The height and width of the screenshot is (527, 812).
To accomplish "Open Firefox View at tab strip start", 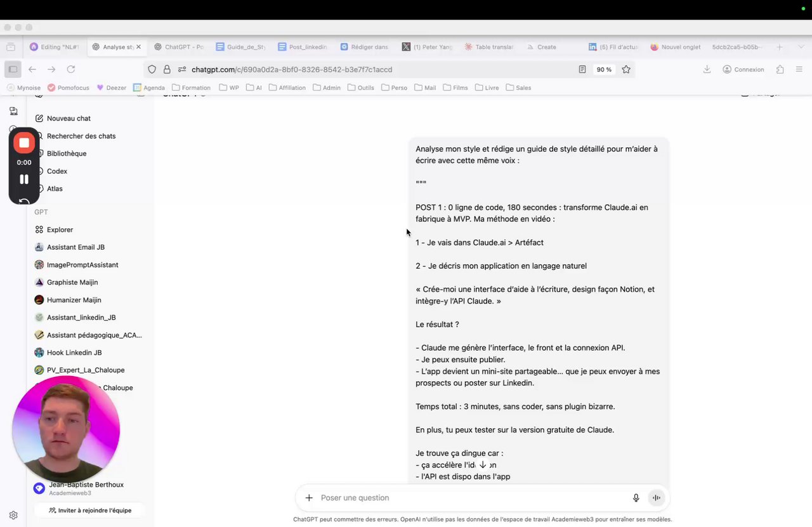I will pyautogui.click(x=10, y=47).
